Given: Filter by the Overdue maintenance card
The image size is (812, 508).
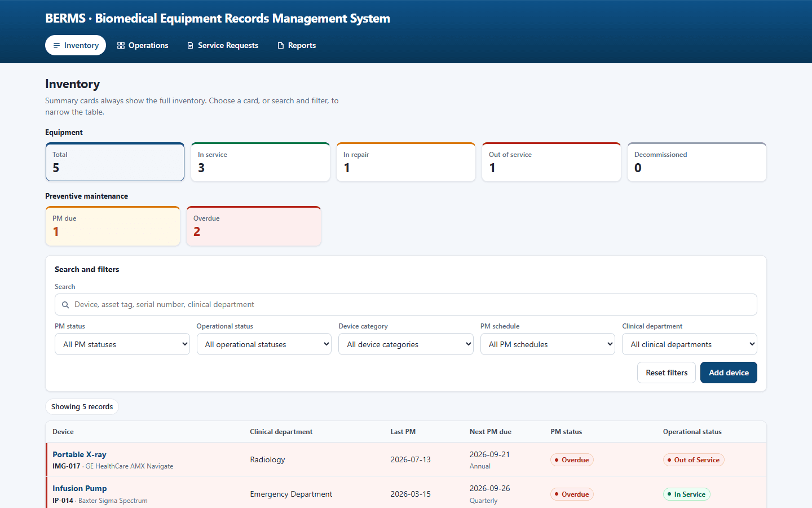Looking at the screenshot, I should tap(254, 226).
